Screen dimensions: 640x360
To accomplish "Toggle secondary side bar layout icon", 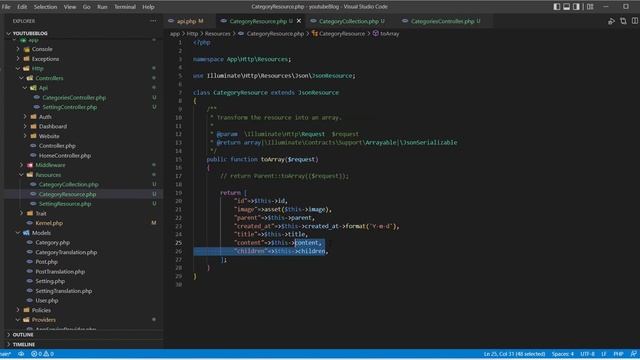I will [x=576, y=7].
